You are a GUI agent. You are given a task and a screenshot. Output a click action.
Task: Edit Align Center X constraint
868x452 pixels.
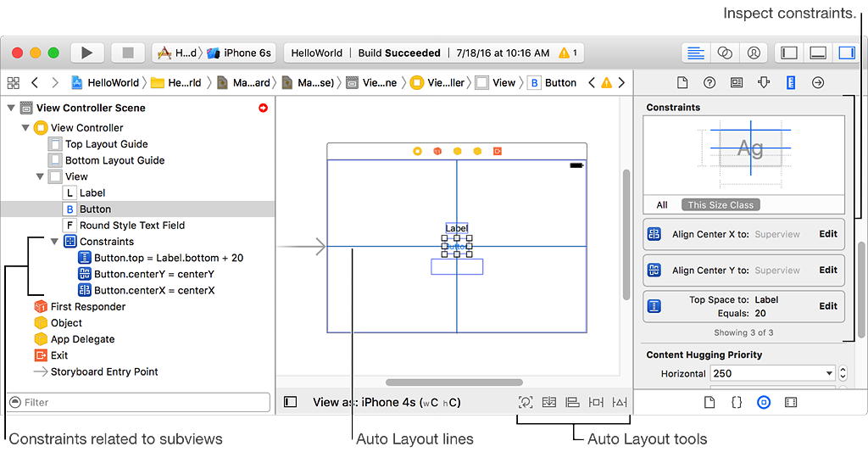tap(828, 234)
